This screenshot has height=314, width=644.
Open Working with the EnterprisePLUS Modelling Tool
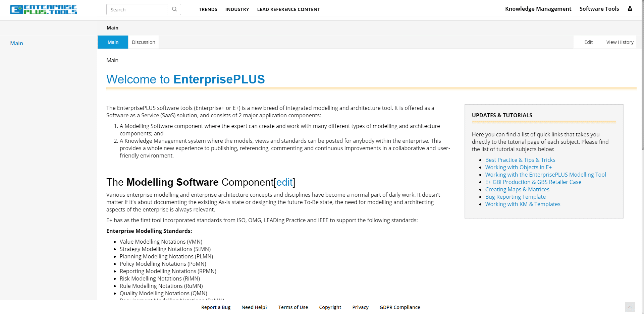click(546, 175)
